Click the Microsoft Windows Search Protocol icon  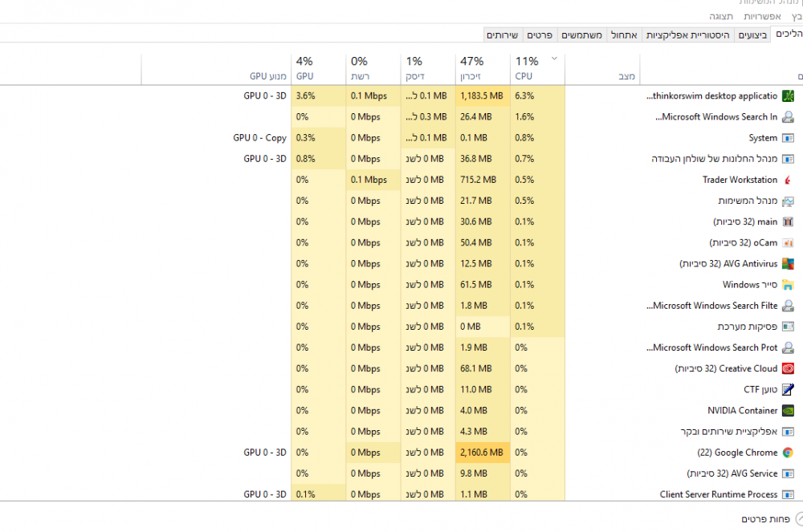click(x=788, y=347)
